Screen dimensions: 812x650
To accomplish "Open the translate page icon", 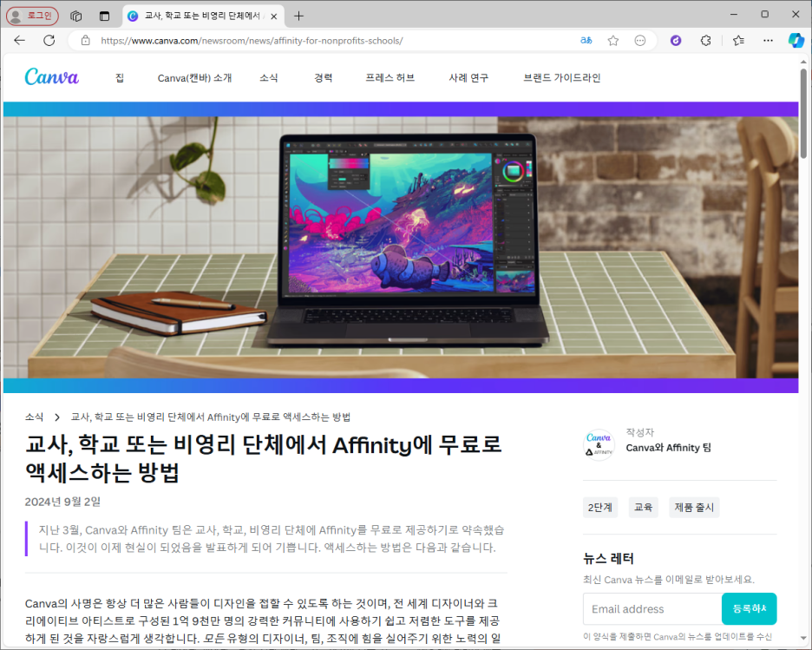I will [586, 41].
